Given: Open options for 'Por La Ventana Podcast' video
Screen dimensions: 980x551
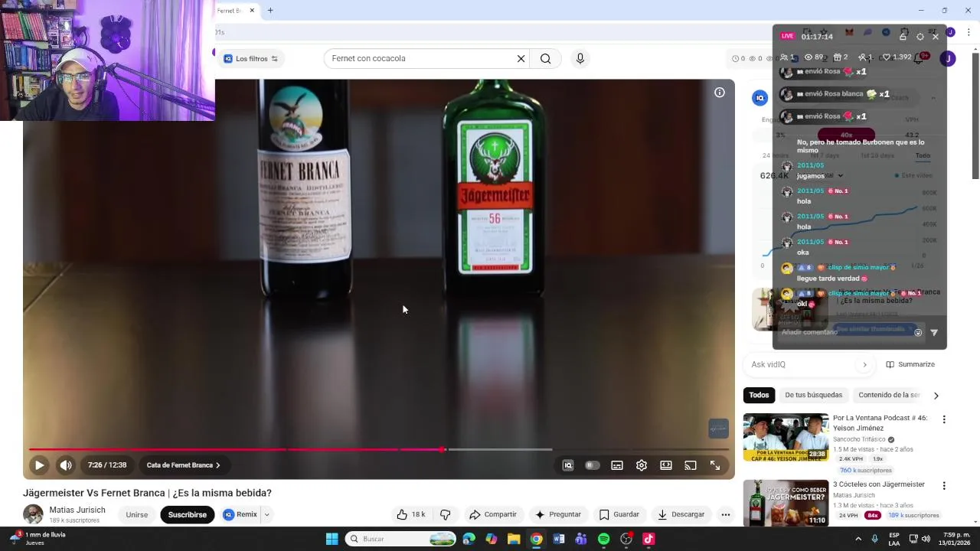Looking at the screenshot, I should (x=944, y=419).
